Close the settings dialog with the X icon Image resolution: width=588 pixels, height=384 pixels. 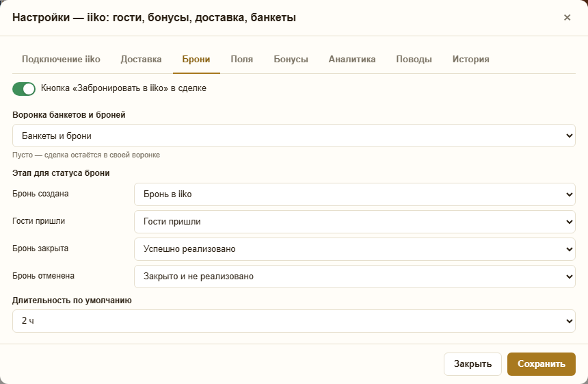coord(567,17)
